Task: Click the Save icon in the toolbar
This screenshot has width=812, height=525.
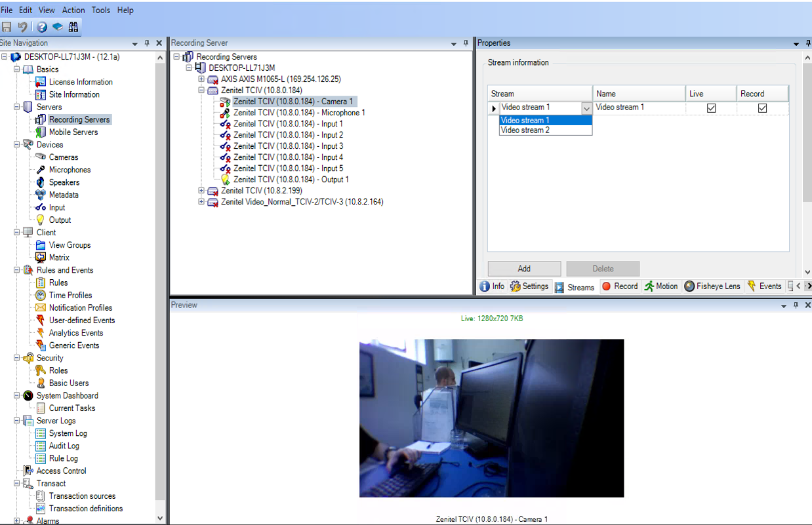Action: pos(7,27)
